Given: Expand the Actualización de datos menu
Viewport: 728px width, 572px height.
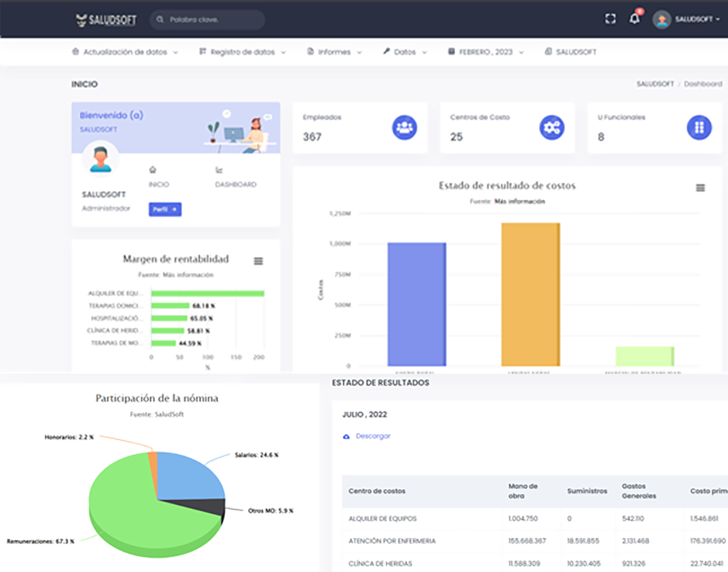Looking at the screenshot, I should pyautogui.click(x=125, y=52).
